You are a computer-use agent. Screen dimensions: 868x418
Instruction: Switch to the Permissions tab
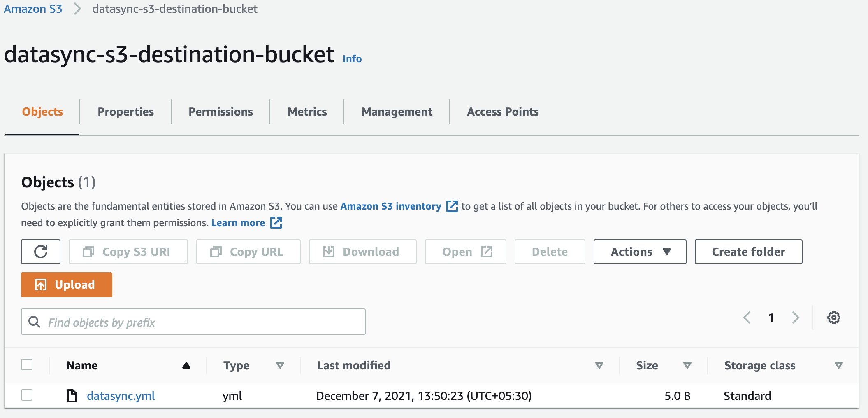pos(220,112)
